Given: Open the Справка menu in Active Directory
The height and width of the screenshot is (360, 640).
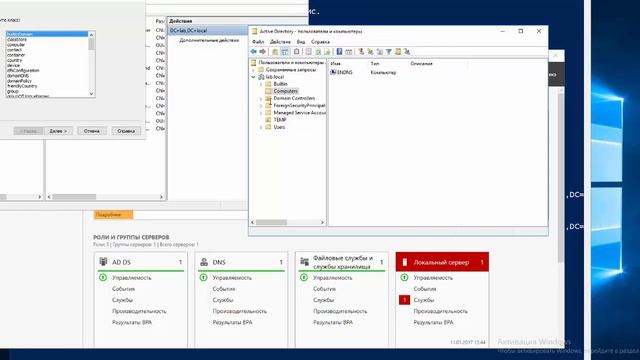Looking at the screenshot, I should (x=320, y=42).
